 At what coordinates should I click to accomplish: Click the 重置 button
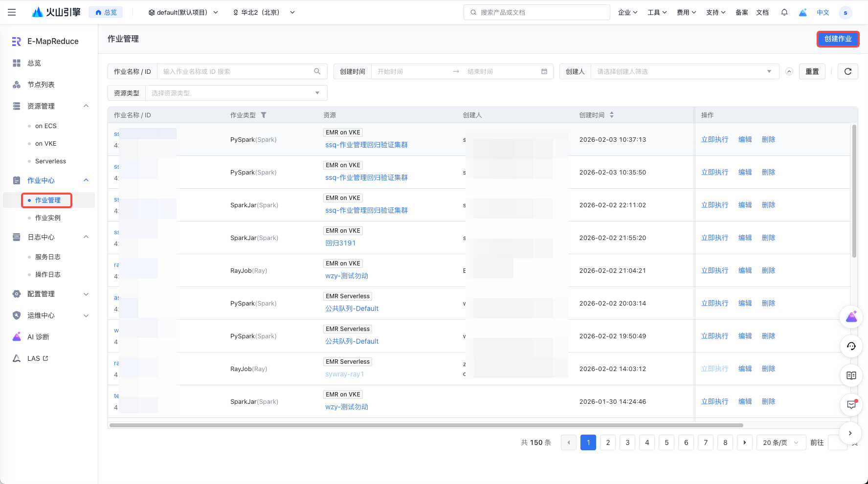pos(812,71)
